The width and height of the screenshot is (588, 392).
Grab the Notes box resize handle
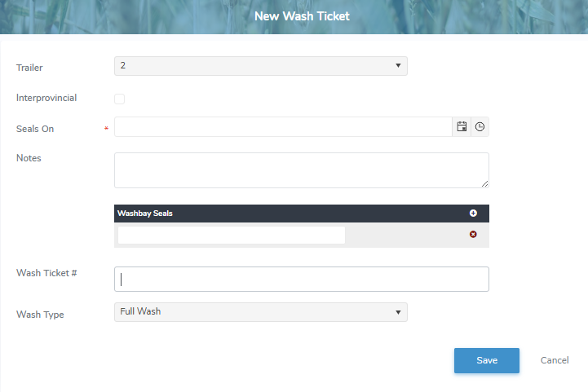pyautogui.click(x=485, y=184)
